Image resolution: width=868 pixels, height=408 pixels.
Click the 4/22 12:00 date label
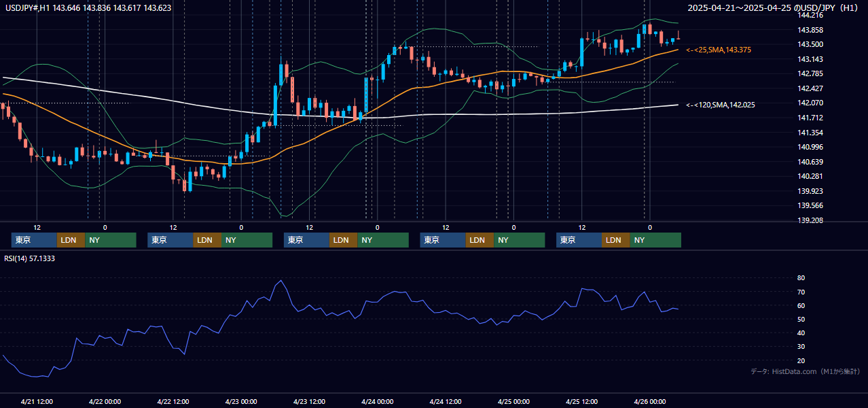click(x=173, y=401)
